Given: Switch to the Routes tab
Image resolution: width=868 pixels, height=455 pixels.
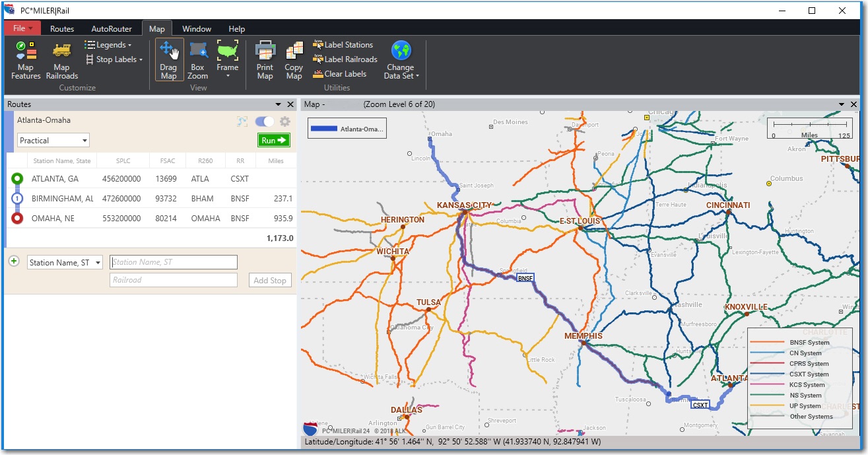Looking at the screenshot, I should (62, 28).
